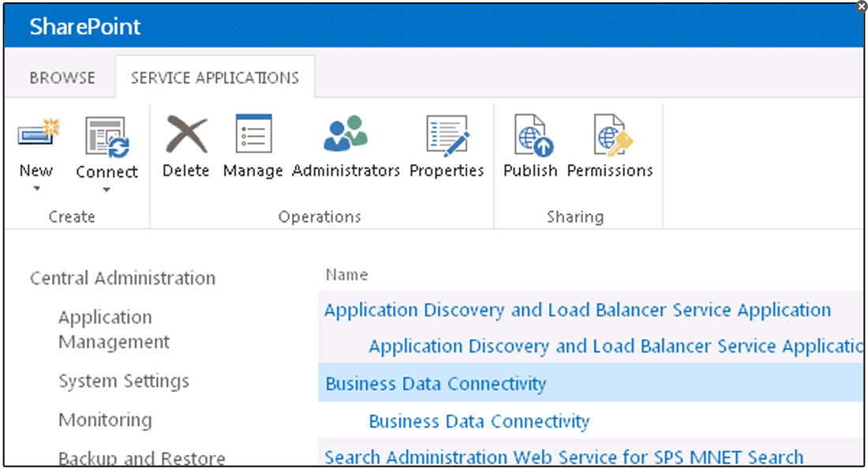Select the highlighted Business Data Connectivity row
Viewport: 868px width, 470px height.
(591, 383)
